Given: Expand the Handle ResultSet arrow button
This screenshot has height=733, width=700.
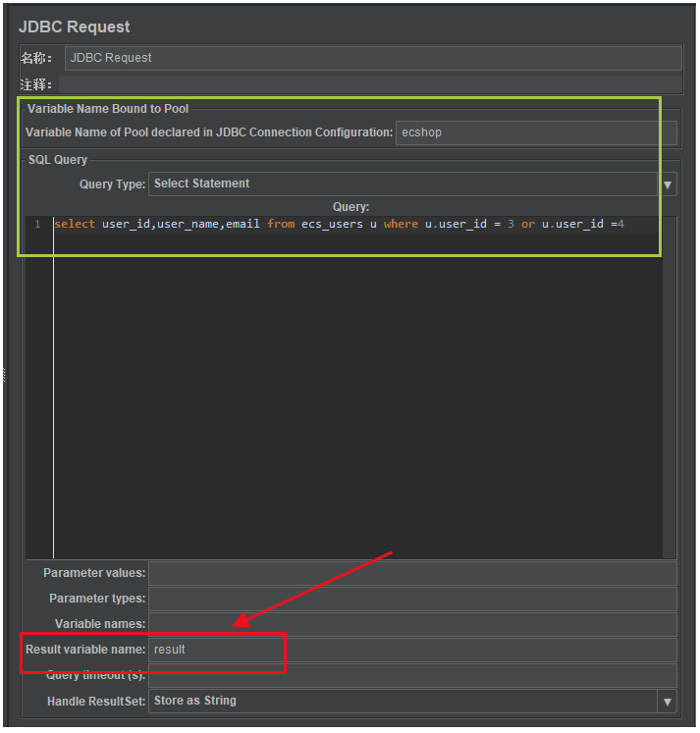Looking at the screenshot, I should click(669, 702).
